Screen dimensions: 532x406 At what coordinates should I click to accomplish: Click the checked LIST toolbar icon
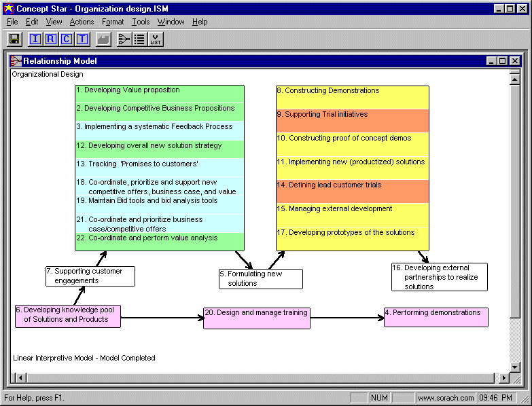tap(156, 39)
